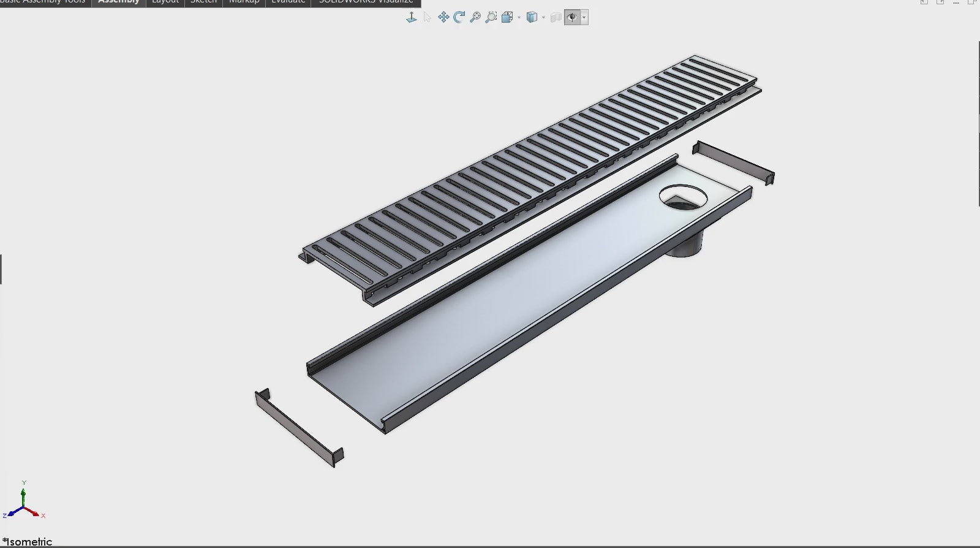Open the SOLIDWORKS Visualize tab
The height and width of the screenshot is (548, 980).
click(366, 2)
